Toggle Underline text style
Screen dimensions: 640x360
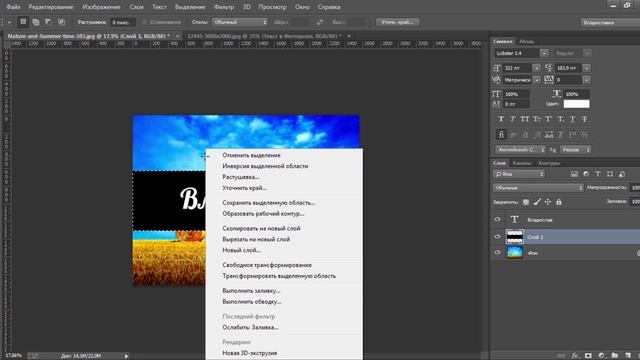[573, 119]
